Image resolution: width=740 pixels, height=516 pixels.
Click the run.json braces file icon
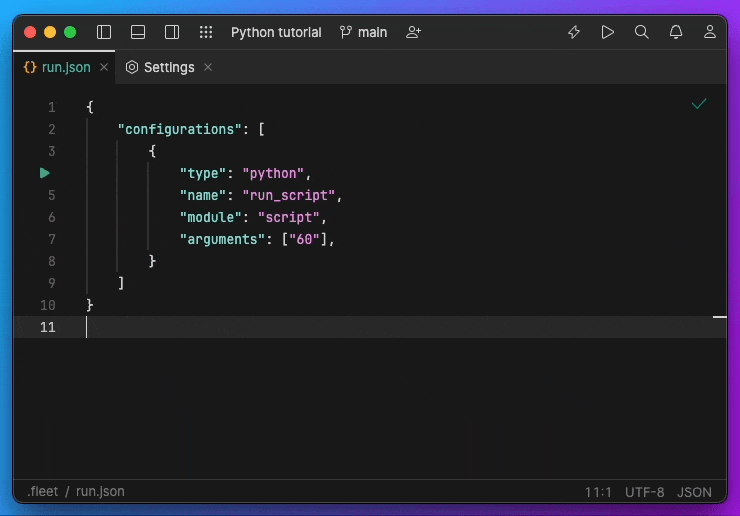(x=30, y=68)
